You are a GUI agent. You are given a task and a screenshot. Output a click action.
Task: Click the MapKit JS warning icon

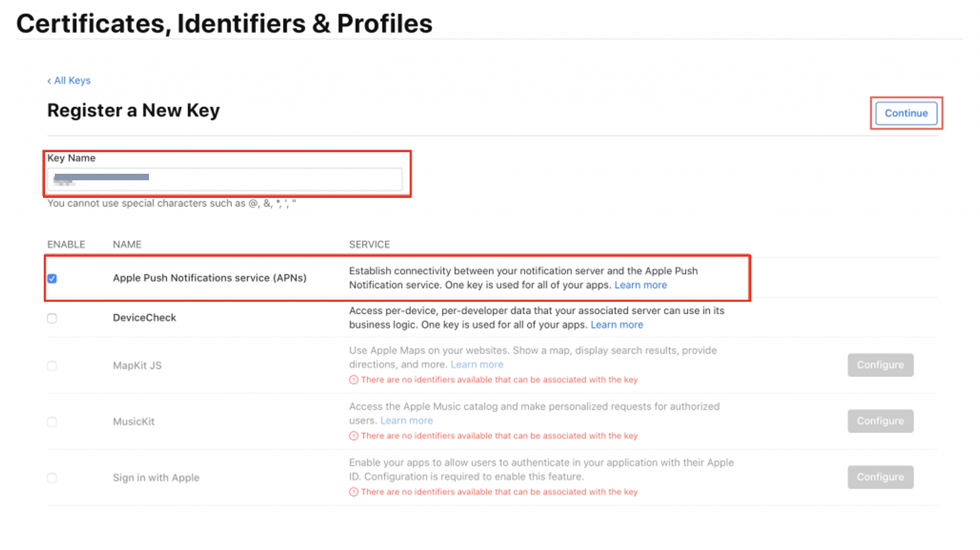(353, 380)
